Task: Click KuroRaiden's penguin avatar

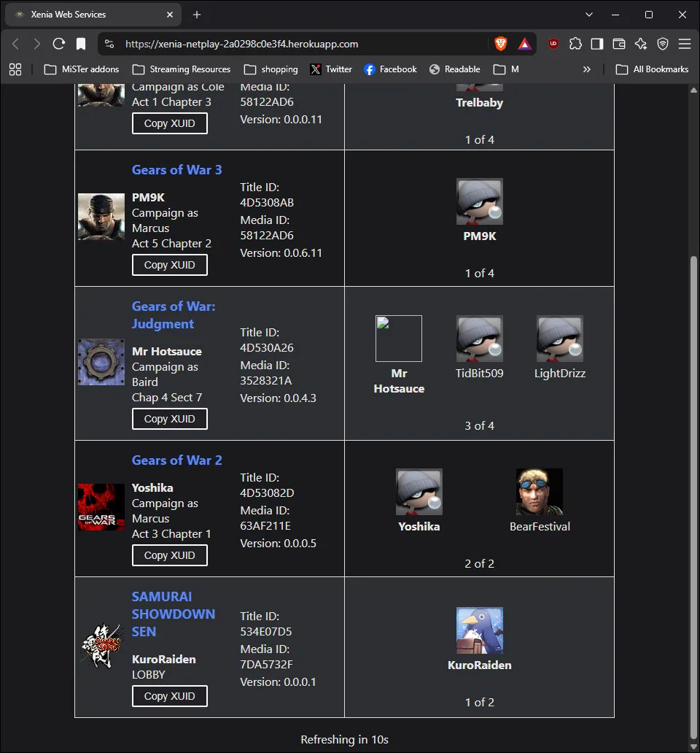Action: [480, 630]
